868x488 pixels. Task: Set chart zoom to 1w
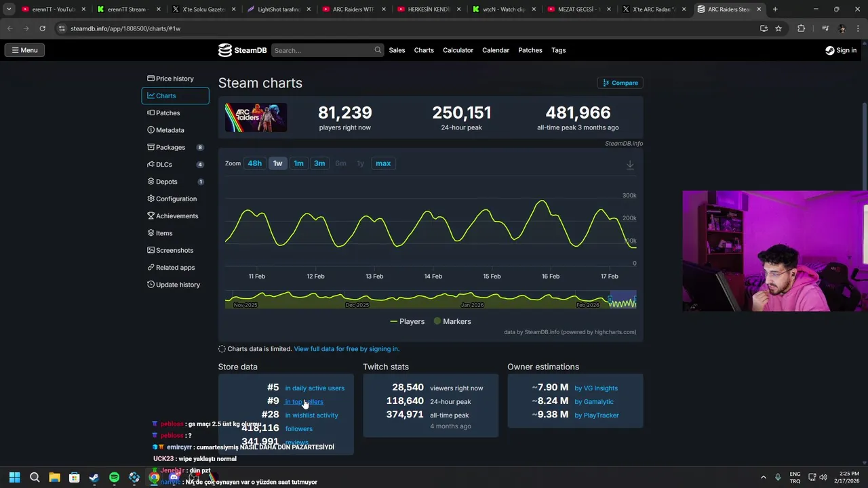click(277, 163)
